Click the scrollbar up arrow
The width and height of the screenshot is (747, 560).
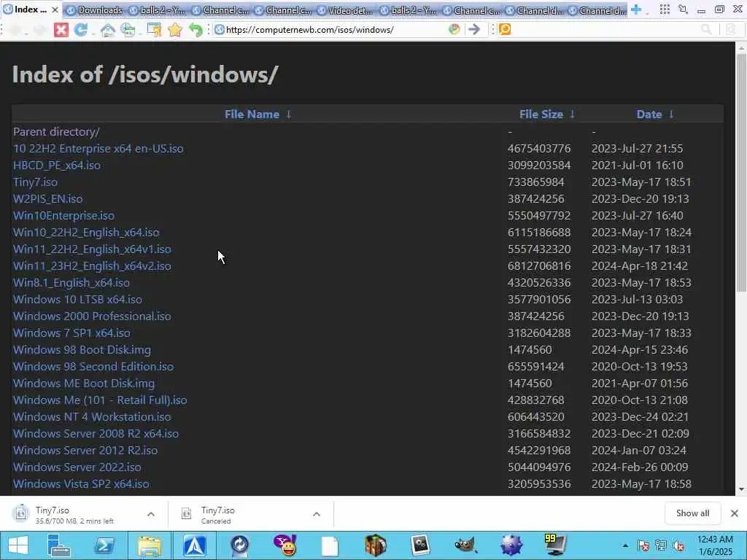pyautogui.click(x=741, y=47)
